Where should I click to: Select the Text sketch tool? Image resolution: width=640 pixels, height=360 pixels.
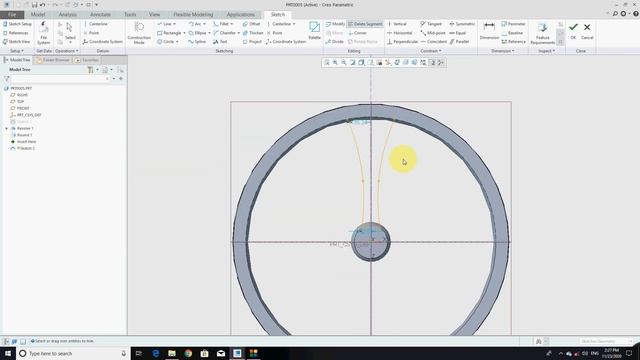tap(220, 42)
